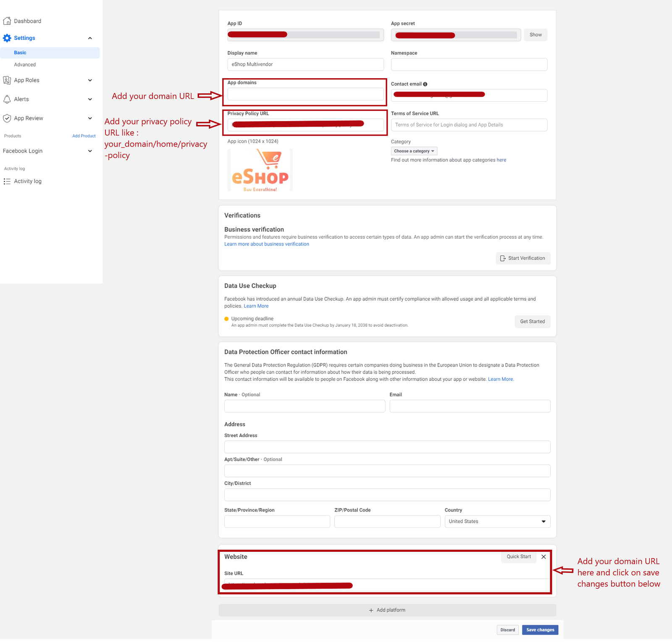Click the Contact email info icon
The width and height of the screenshot is (672, 643).
[425, 84]
